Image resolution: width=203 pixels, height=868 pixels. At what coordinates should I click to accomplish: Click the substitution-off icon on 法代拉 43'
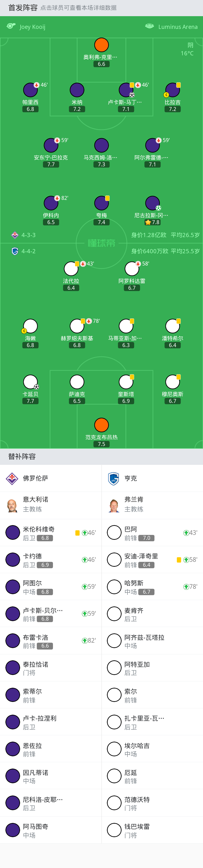tap(83, 264)
